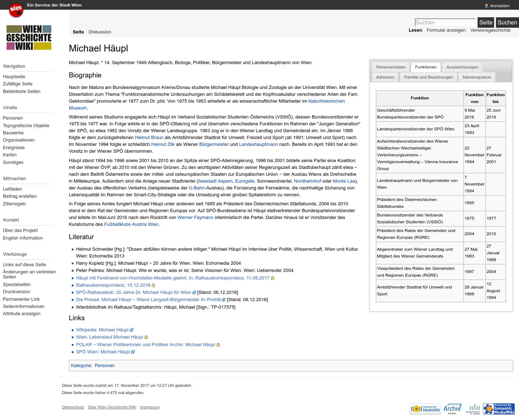Open the Namenspatron tab
The image size is (519, 420).
477,77
